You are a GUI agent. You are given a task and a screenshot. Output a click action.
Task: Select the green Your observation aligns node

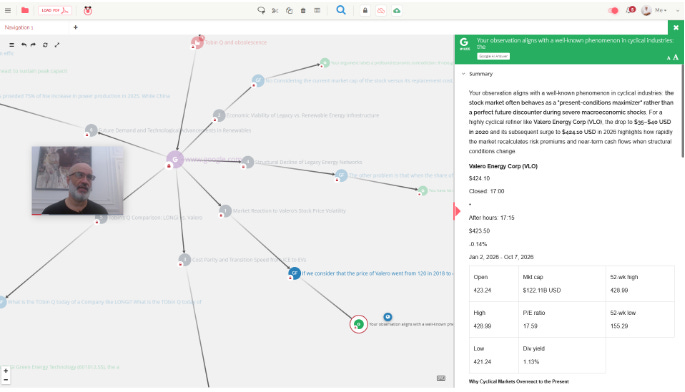click(359, 324)
